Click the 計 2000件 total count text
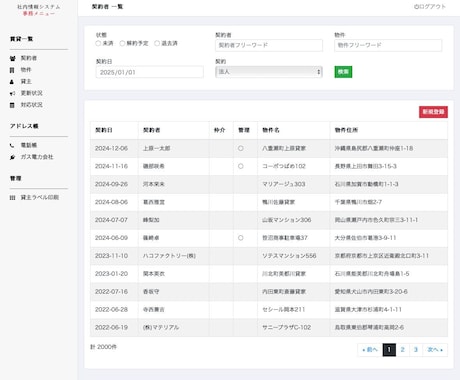 click(103, 347)
